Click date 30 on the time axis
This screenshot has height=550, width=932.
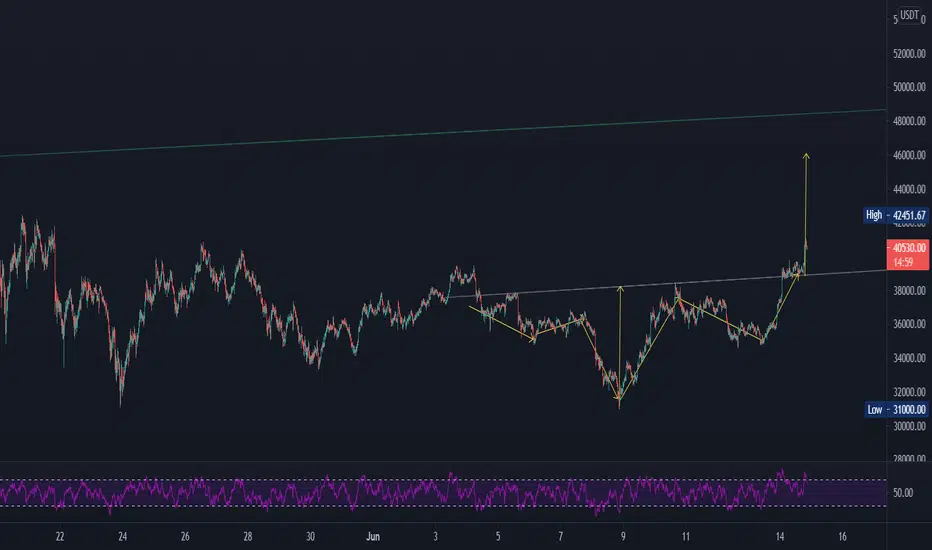coord(310,536)
